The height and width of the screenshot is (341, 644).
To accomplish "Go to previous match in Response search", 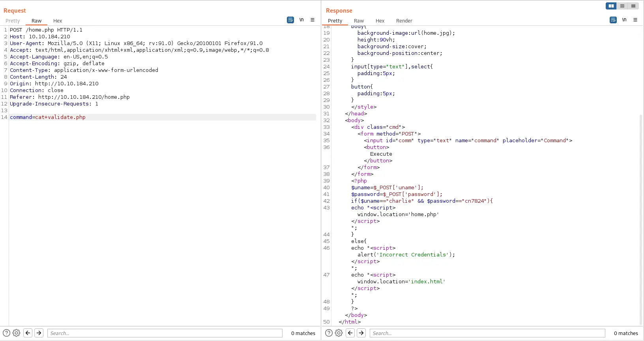I will point(350,333).
